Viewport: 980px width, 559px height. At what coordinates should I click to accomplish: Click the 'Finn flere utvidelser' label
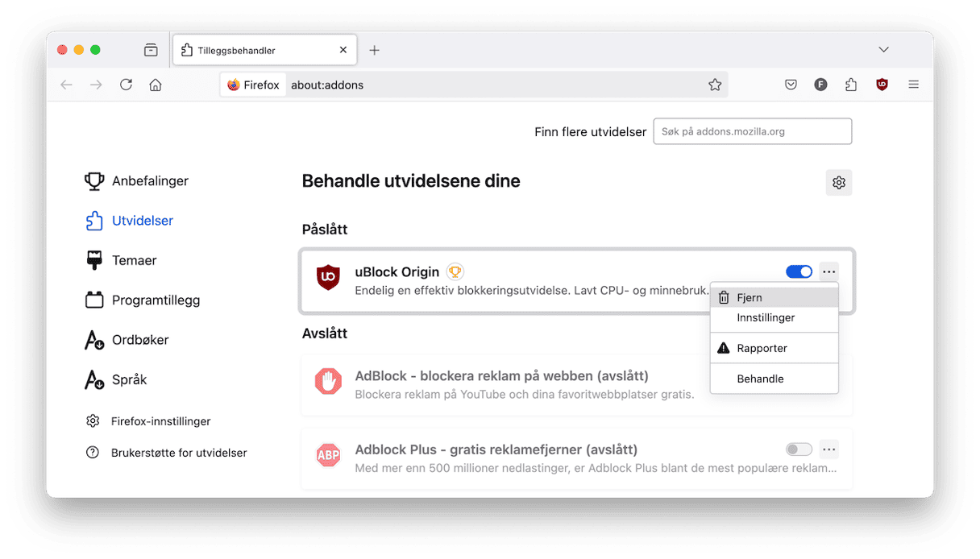(x=591, y=132)
